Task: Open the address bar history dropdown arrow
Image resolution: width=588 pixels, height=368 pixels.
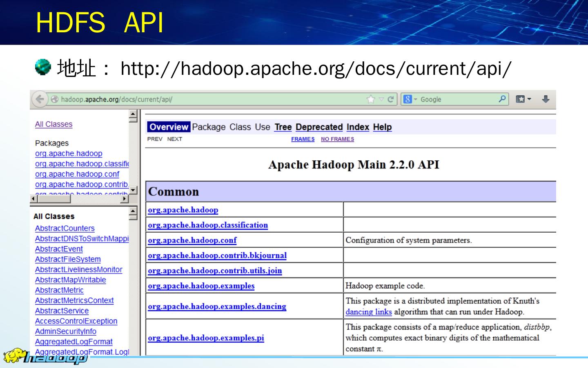Action: (x=381, y=99)
